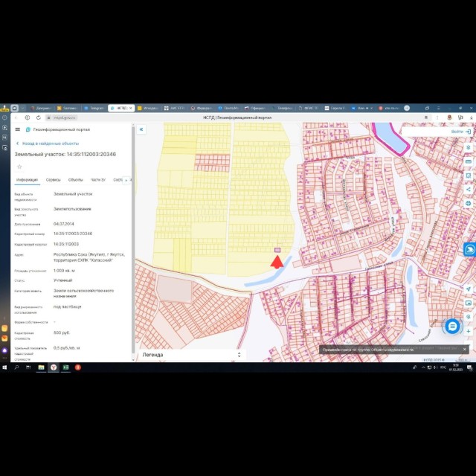Image resolution: width=476 pixels, height=476 pixels.
Task: Show more tabs with arrow button
Action: click(126, 180)
